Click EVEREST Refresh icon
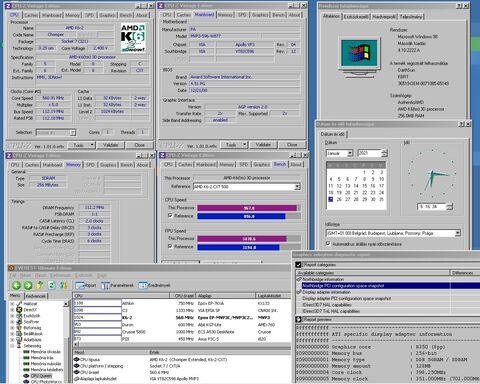480x384 pixels. tap(51, 285)
